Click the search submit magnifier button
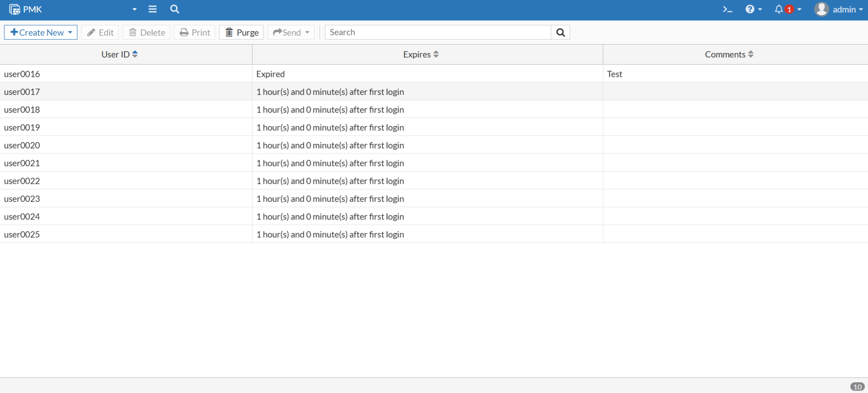 560,33
